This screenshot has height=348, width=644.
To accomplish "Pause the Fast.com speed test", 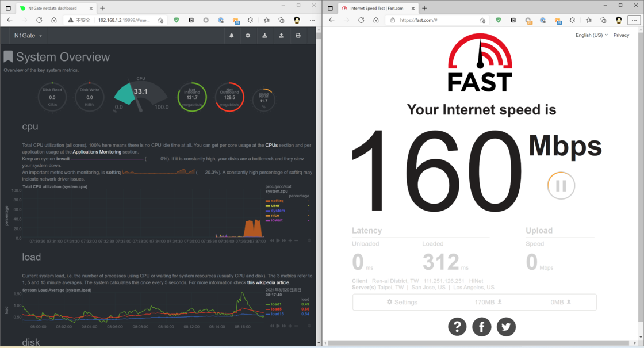I will (x=561, y=186).
